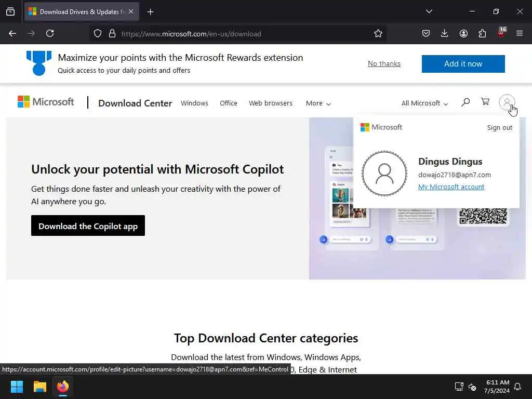Toggle the account manager avatar icon
The height and width of the screenshot is (399, 532).
507,102
